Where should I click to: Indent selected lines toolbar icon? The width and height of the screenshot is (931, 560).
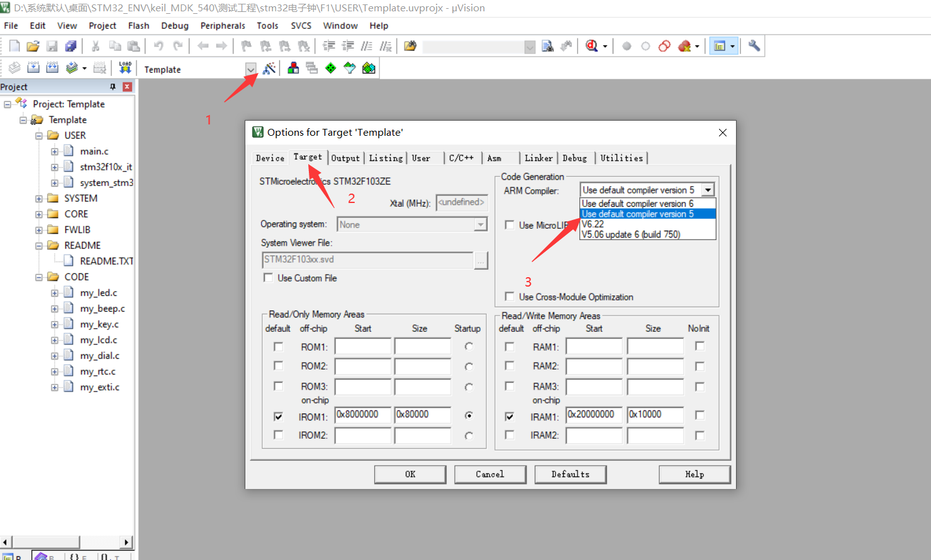(x=329, y=46)
